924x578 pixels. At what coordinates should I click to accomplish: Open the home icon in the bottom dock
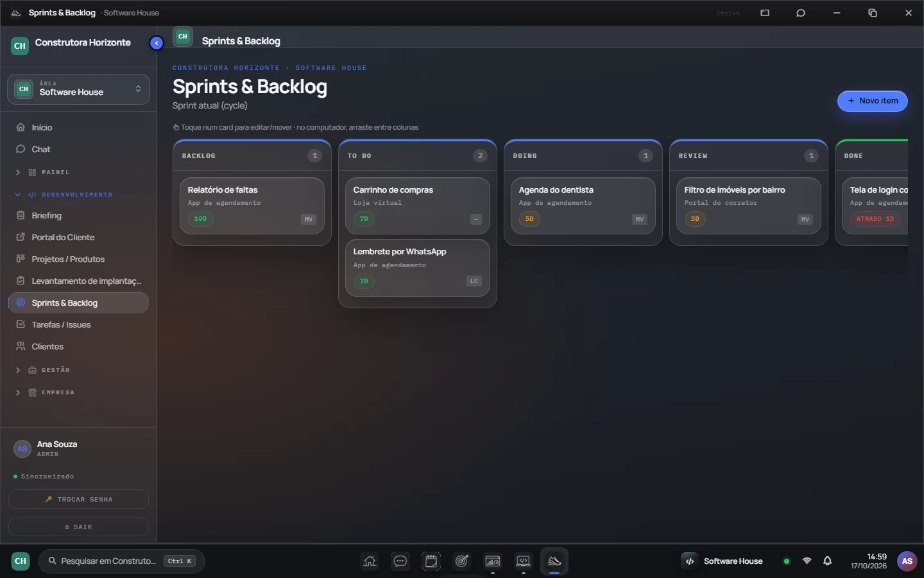(x=370, y=561)
